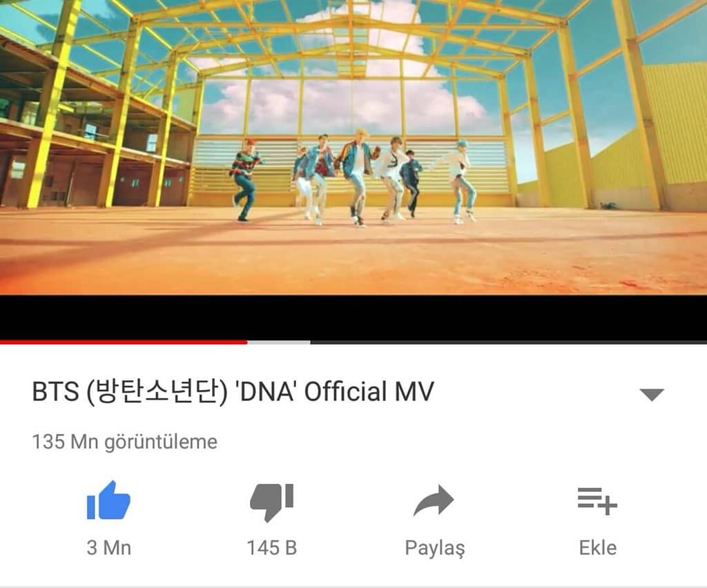Click the Ekle label

[598, 547]
